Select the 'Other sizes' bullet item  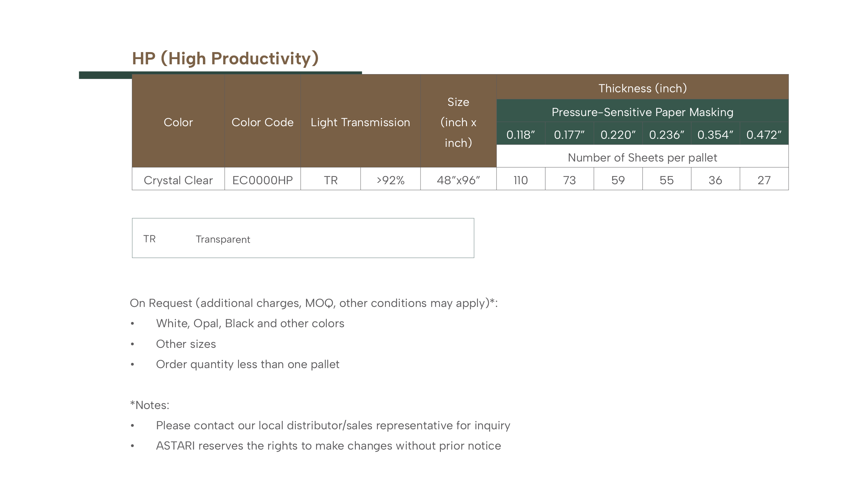pyautogui.click(x=186, y=344)
